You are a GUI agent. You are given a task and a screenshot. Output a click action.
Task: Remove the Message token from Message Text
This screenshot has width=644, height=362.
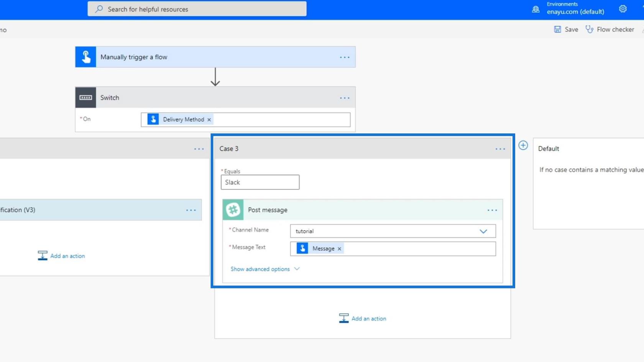(339, 249)
